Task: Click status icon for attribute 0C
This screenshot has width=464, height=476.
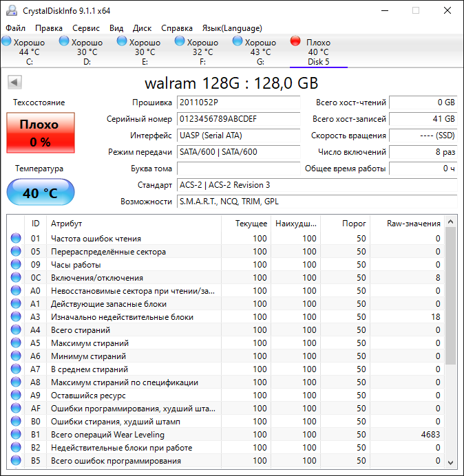Action: (x=16, y=277)
